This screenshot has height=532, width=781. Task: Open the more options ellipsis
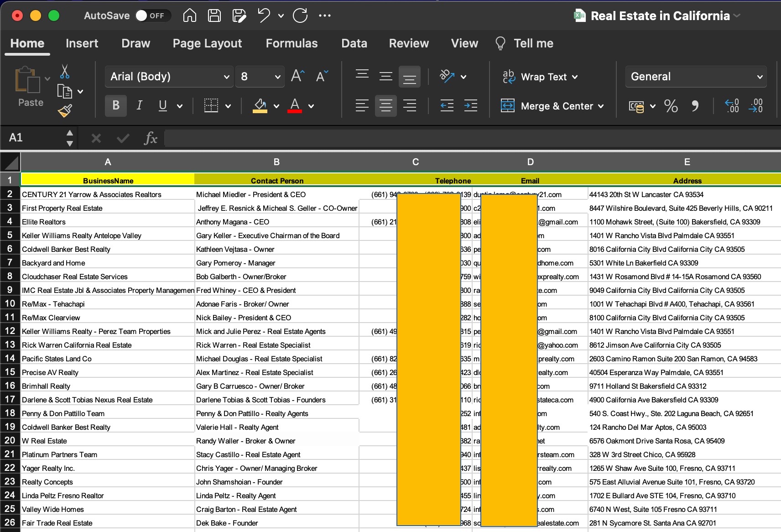click(x=325, y=16)
